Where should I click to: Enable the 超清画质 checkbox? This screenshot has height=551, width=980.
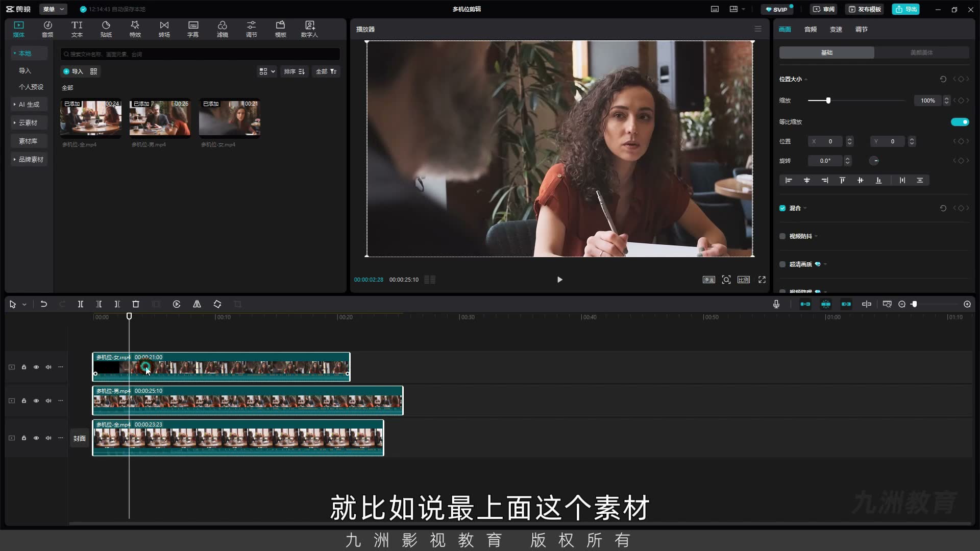[782, 264]
